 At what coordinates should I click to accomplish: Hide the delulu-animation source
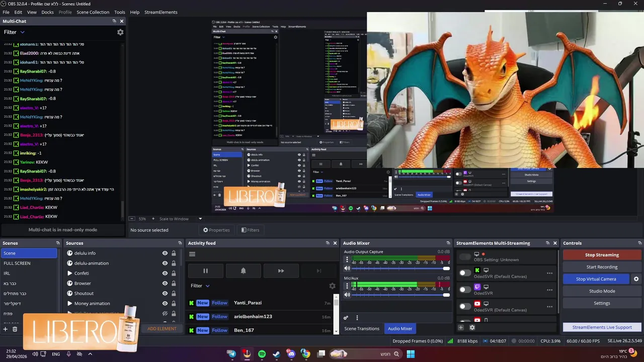(x=165, y=263)
